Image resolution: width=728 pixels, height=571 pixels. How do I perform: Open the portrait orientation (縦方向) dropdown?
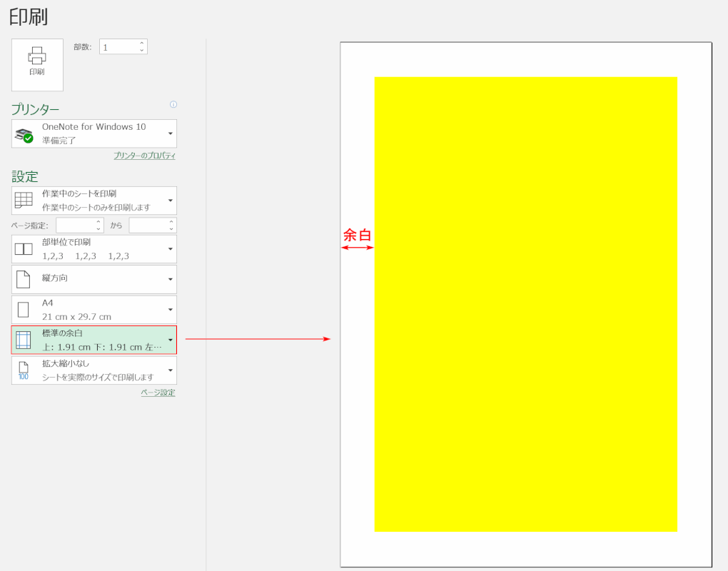pos(94,280)
